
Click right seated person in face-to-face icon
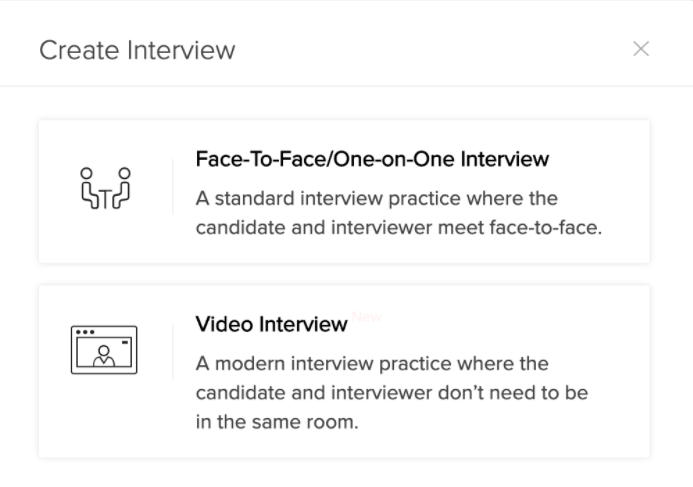click(122, 188)
